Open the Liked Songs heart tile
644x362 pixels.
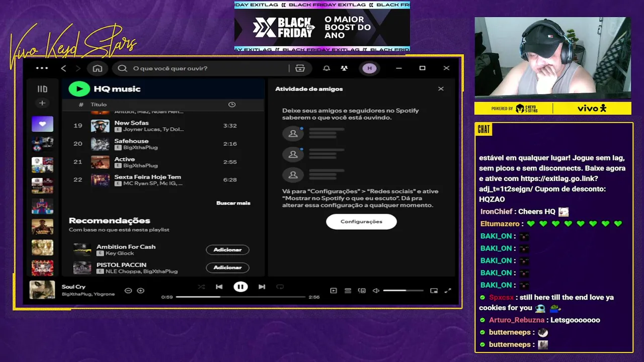click(42, 124)
